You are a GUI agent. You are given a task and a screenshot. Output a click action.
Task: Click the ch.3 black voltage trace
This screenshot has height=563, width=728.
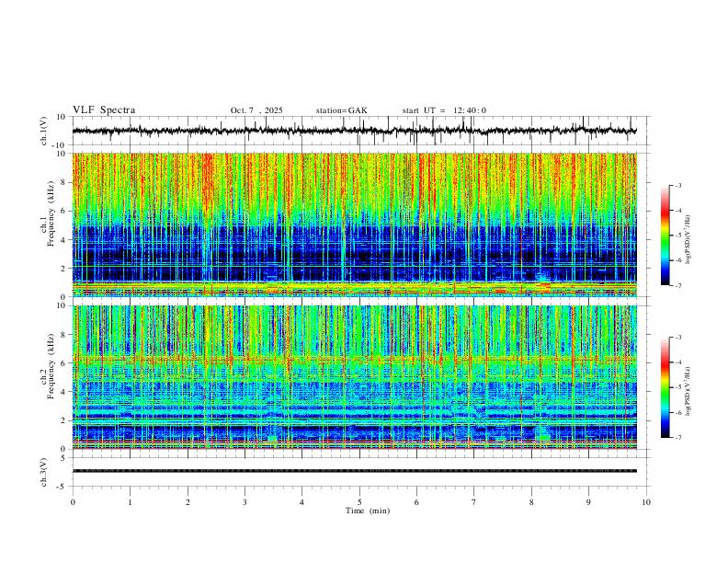[355, 471]
